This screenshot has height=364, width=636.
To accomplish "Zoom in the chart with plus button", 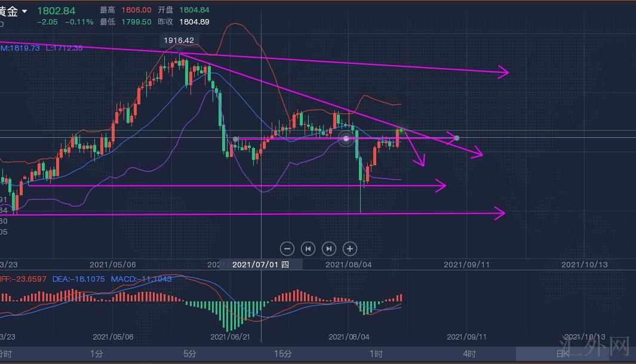I will coord(350,248).
